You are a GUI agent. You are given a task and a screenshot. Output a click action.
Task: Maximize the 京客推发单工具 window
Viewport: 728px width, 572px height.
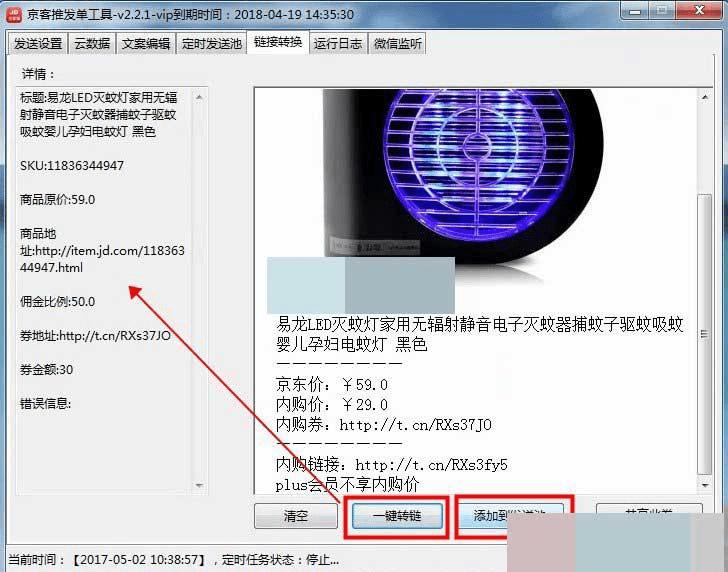(662, 11)
